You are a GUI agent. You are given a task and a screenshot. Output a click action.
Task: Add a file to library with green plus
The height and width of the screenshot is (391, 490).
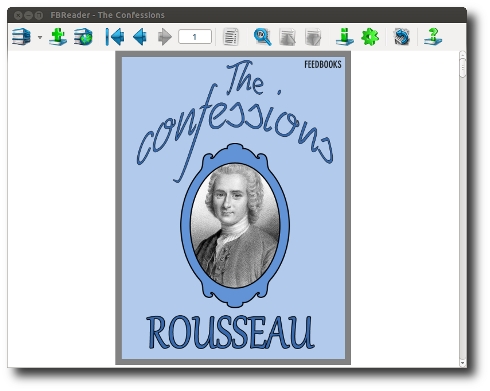(x=58, y=37)
